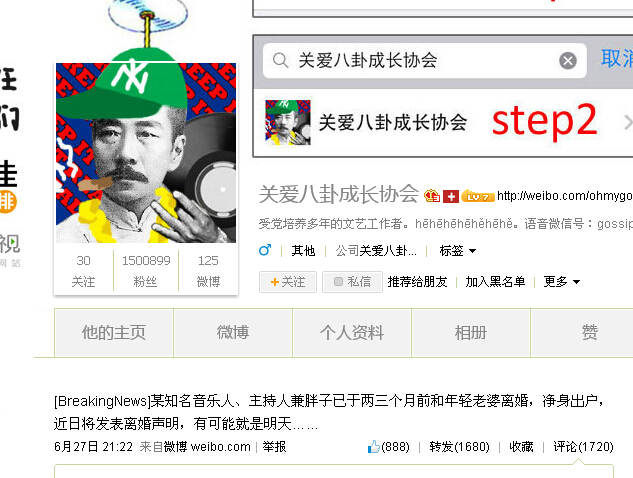
Task: Click 加入黑名单 link
Action: pyautogui.click(x=495, y=281)
